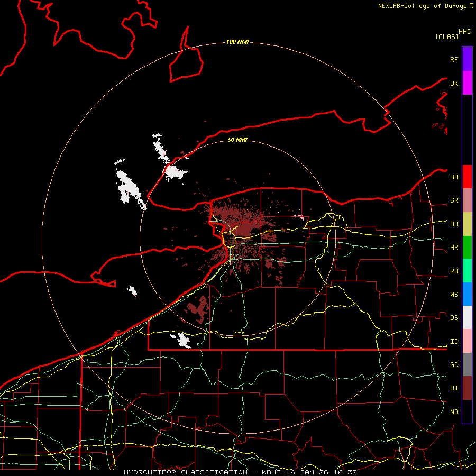The width and height of the screenshot is (476, 476).
Task: Click the purple RF legend color swatch
Action: (467, 59)
